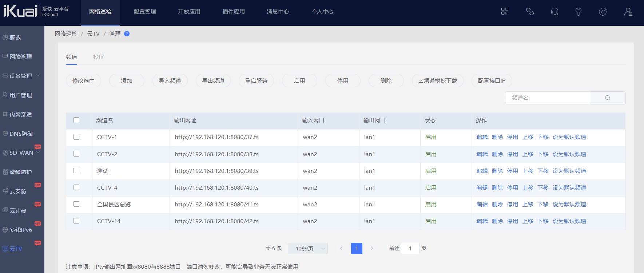Click 网络巡检 in the breadcrumb
644x273 pixels.
pyautogui.click(x=66, y=33)
